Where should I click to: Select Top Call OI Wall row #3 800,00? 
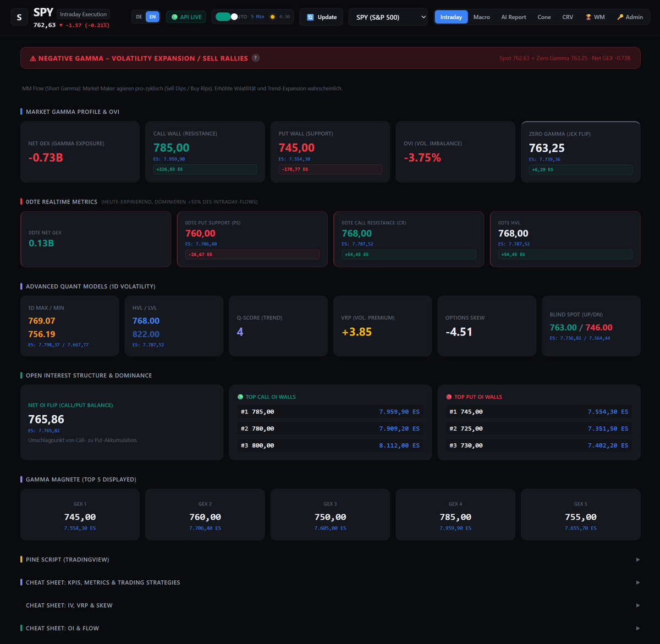click(x=330, y=445)
